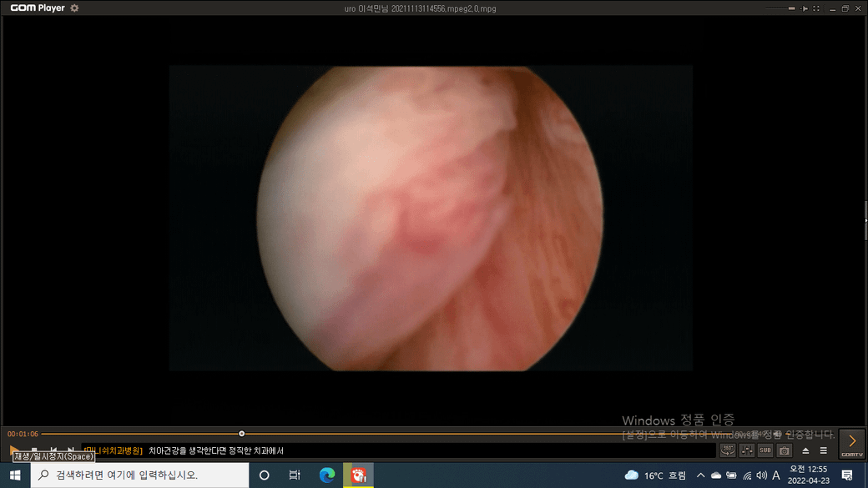This screenshot has height=488, width=868.
Task: Open GOM Player settings gear icon
Action: point(74,8)
